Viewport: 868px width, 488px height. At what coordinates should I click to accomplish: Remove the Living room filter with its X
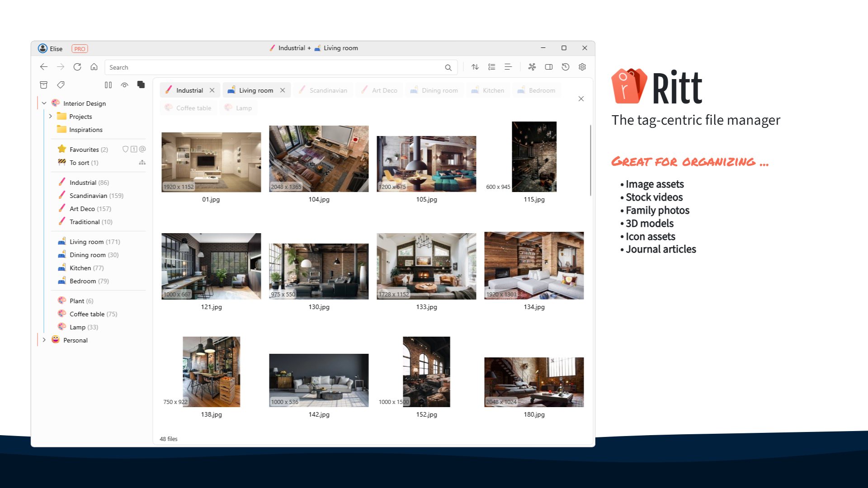coord(283,90)
